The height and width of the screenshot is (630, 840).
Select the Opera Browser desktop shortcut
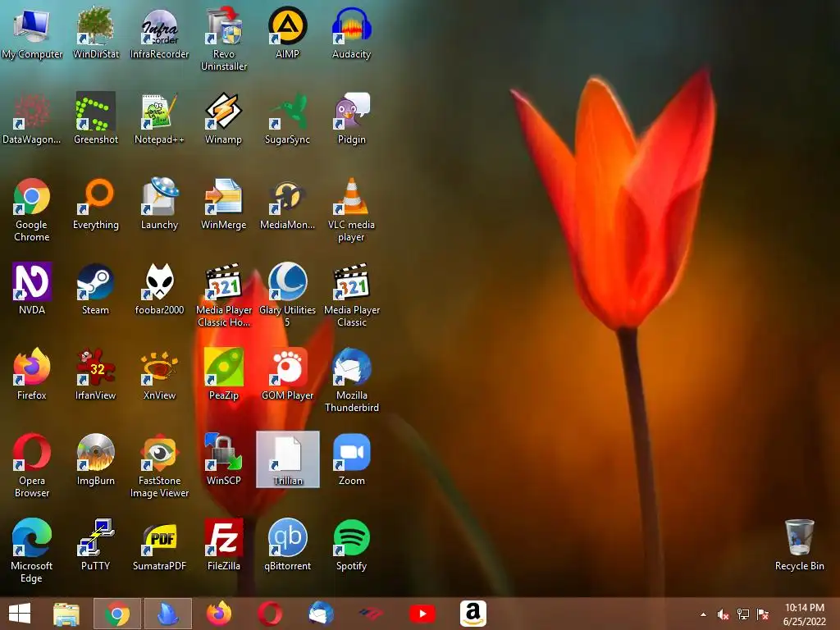[x=32, y=466]
